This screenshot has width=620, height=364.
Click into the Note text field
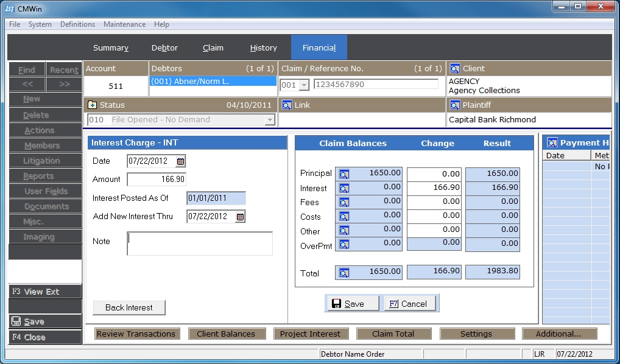pyautogui.click(x=200, y=243)
